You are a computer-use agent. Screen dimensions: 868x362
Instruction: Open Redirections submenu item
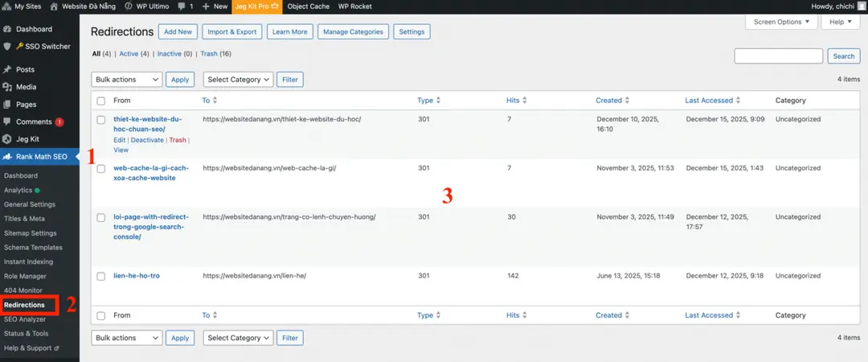click(x=24, y=305)
